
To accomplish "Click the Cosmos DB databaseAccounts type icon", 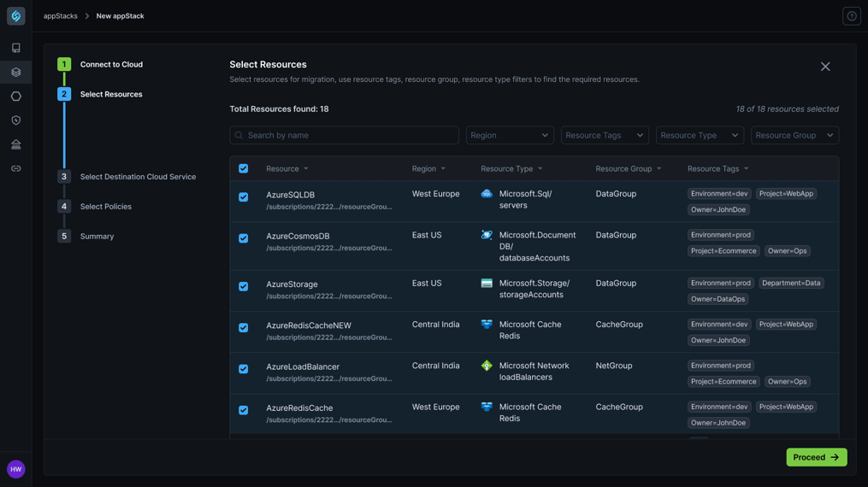I will click(x=487, y=235).
